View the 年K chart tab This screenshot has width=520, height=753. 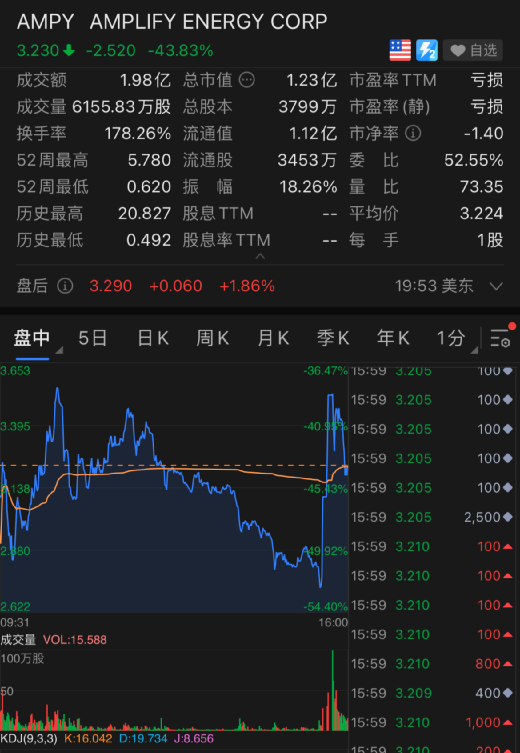[x=393, y=338]
